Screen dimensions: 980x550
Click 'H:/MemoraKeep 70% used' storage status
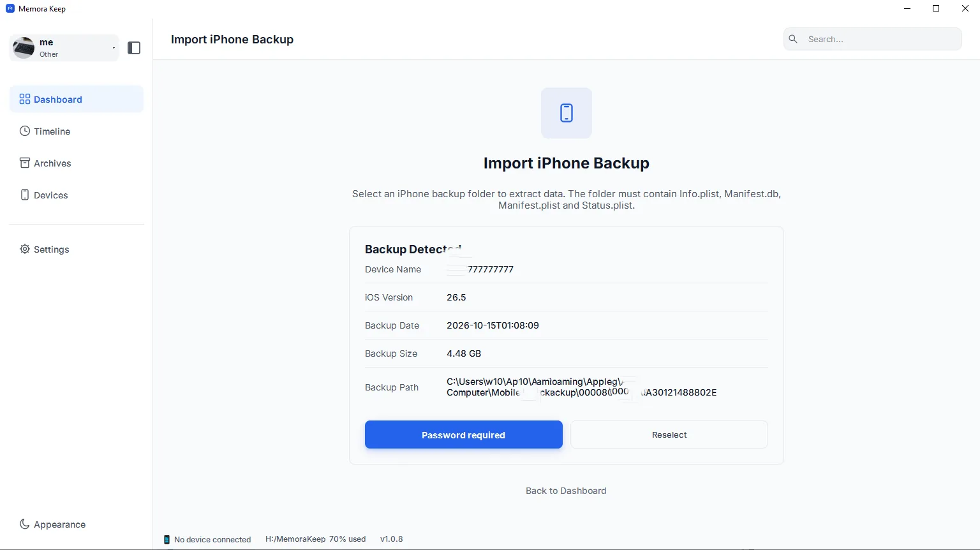(316, 539)
